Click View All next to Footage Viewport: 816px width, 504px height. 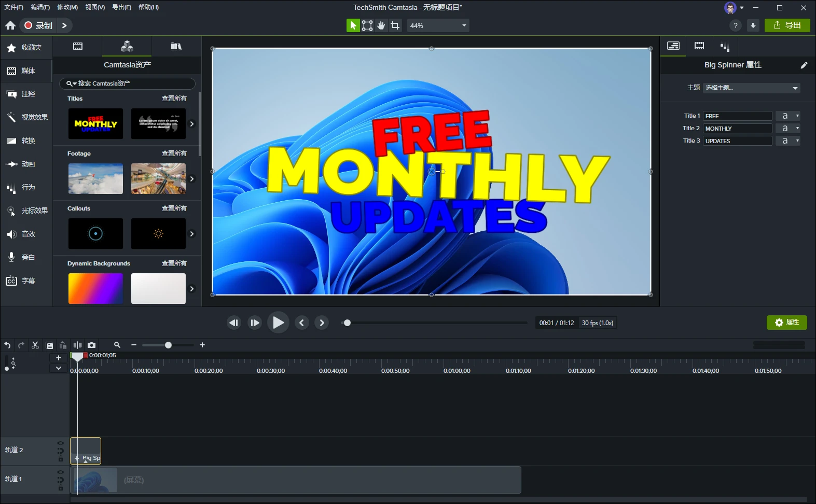[x=174, y=153]
